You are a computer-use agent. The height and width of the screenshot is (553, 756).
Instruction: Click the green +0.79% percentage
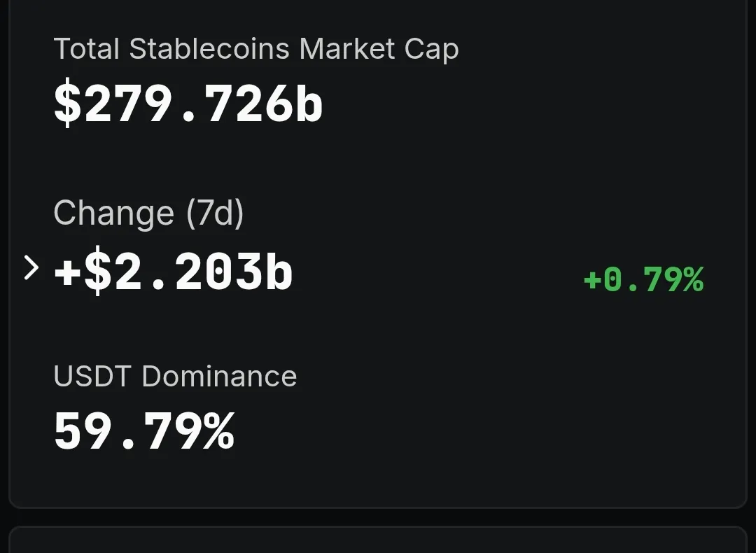[643, 279]
